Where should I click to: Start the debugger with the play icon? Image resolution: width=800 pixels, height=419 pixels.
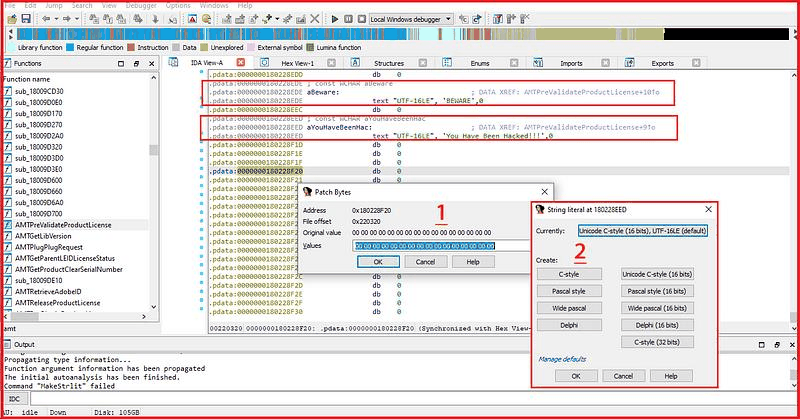[335, 19]
